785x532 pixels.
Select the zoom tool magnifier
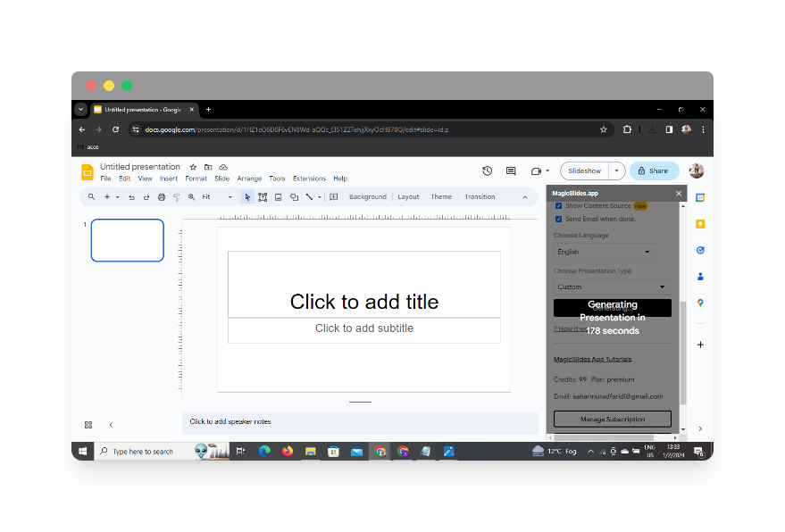(192, 197)
